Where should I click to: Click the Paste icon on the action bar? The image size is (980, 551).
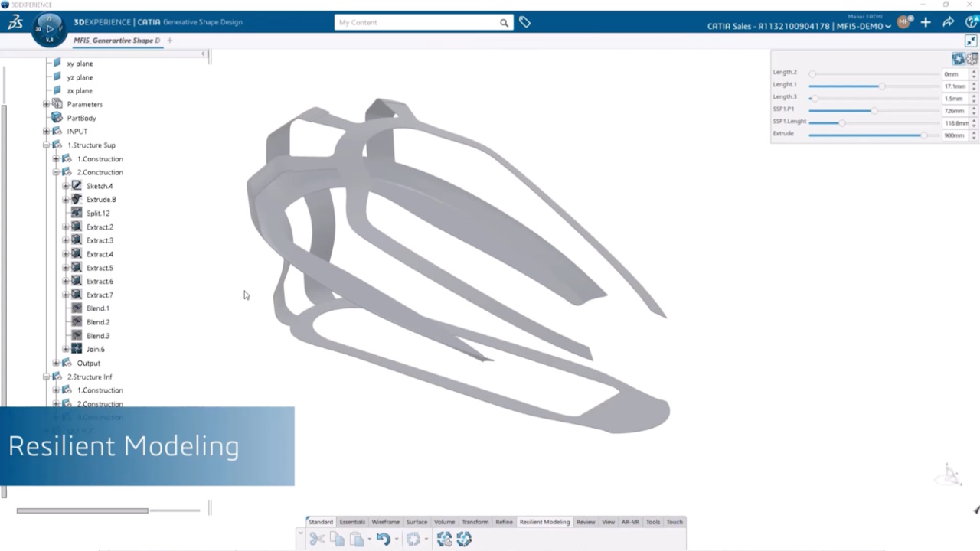tap(357, 538)
